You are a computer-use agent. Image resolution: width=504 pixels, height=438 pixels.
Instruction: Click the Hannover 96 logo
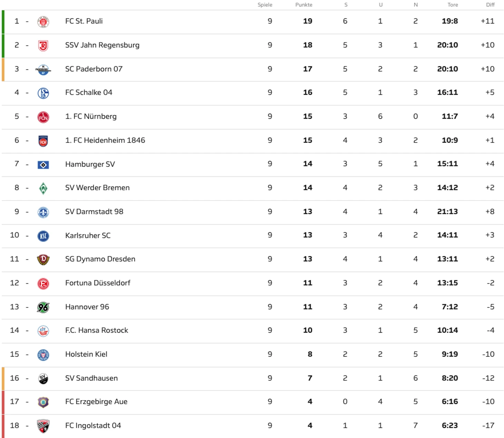click(43, 307)
